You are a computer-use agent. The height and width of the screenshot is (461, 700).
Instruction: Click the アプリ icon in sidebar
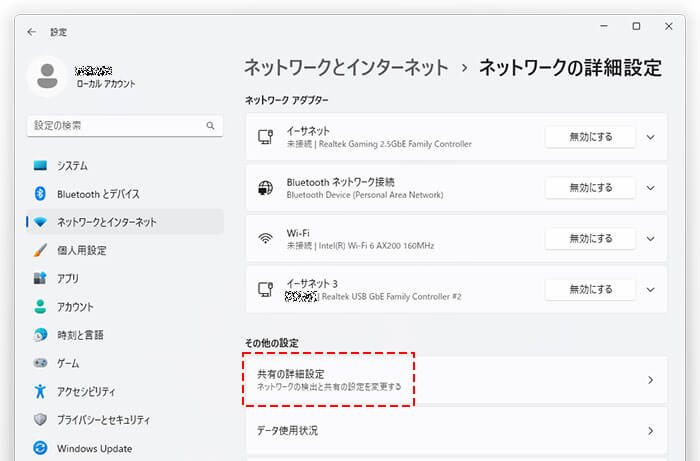click(x=40, y=278)
